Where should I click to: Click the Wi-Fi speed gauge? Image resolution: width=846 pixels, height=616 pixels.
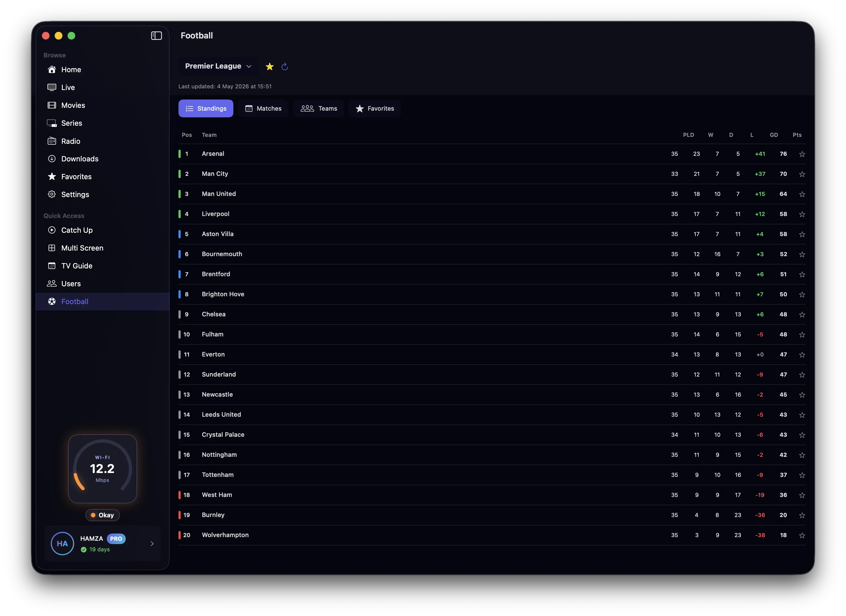tap(103, 469)
